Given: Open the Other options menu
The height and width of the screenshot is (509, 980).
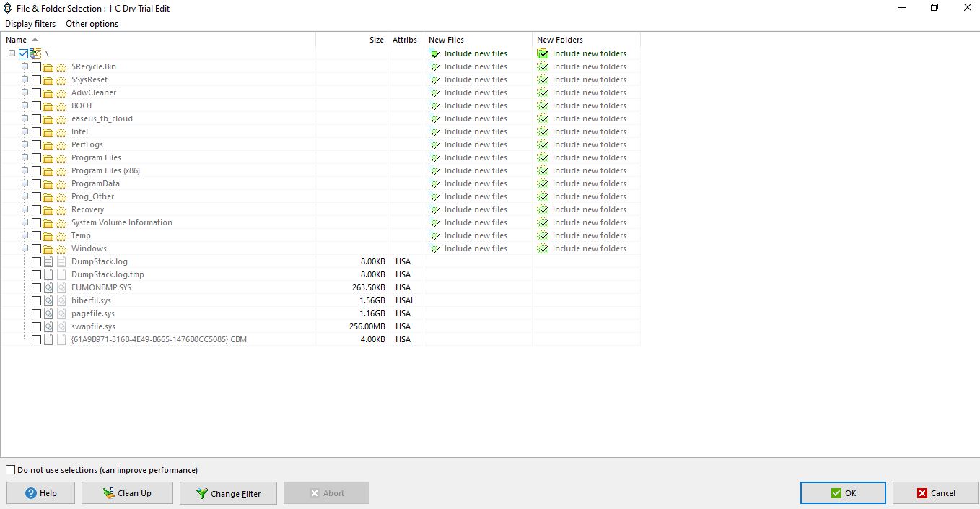Looking at the screenshot, I should pyautogui.click(x=92, y=24).
